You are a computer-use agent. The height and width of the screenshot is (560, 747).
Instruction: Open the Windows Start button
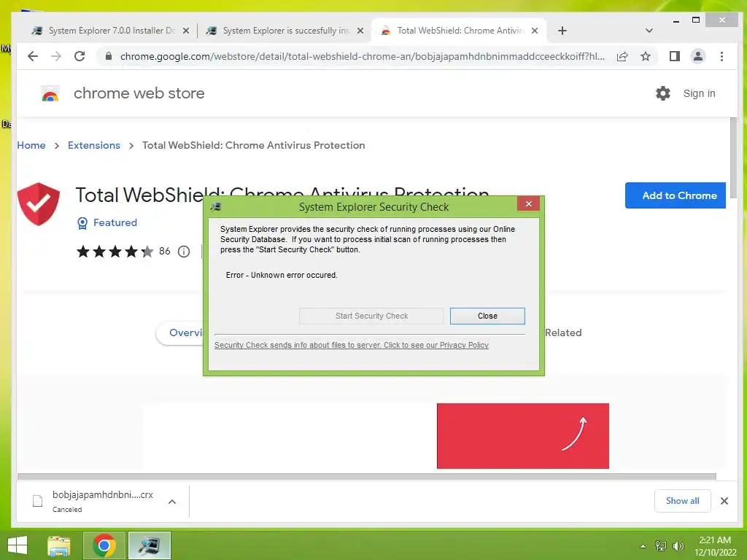coord(18,545)
